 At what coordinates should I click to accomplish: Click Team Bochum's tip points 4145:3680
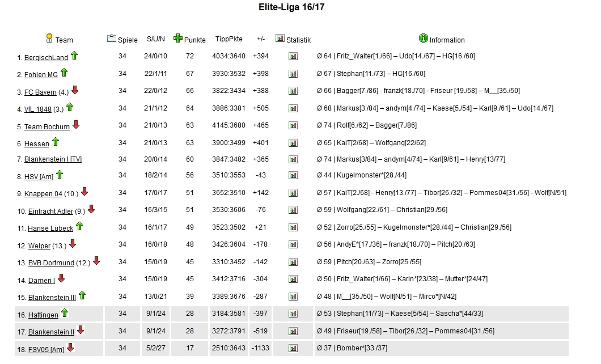click(x=228, y=125)
